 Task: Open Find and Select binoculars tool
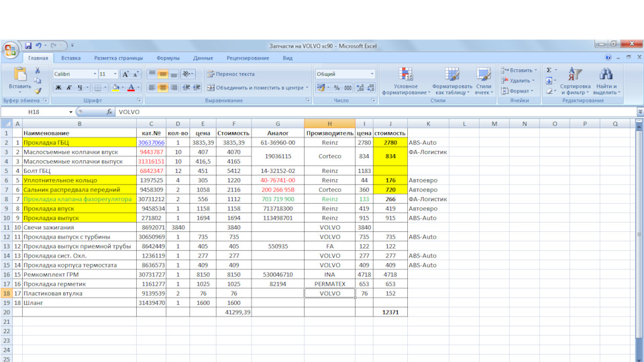point(606,80)
